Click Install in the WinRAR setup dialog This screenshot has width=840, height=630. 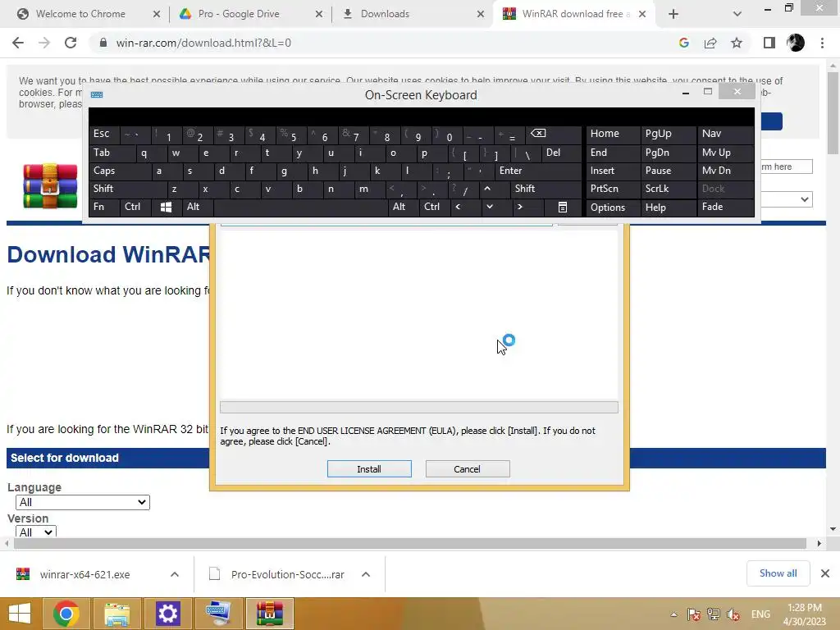[369, 468]
